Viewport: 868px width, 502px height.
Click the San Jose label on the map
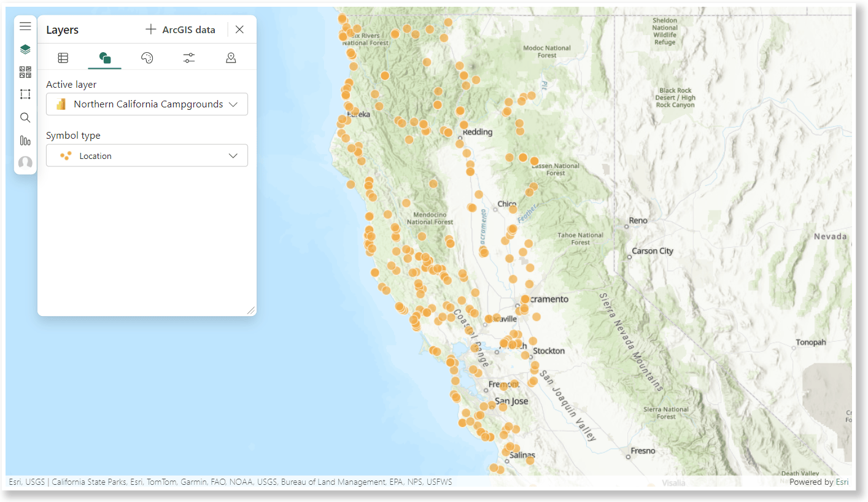coord(511,401)
